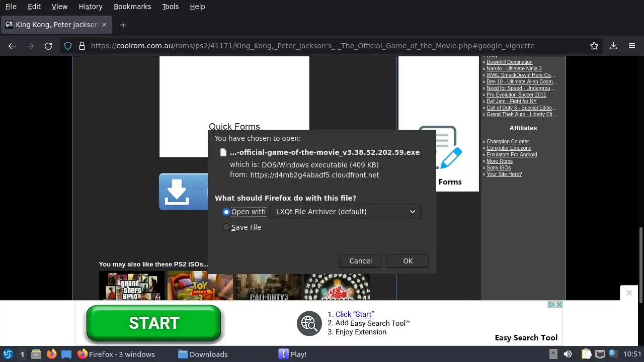Open the Def Jam - Fight for NY link

coord(512,101)
